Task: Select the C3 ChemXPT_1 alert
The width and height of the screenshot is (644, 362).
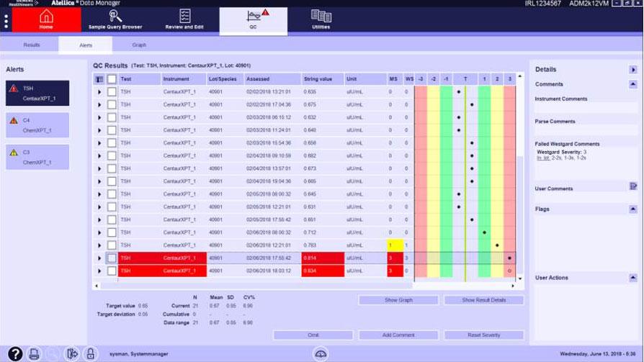Action: 37,157
